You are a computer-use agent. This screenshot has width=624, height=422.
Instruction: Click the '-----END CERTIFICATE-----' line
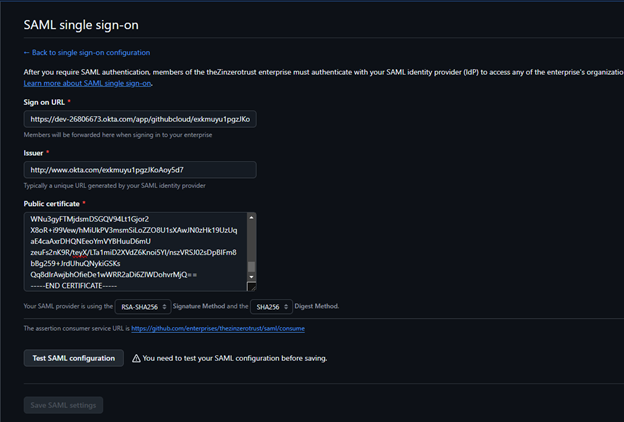click(74, 286)
